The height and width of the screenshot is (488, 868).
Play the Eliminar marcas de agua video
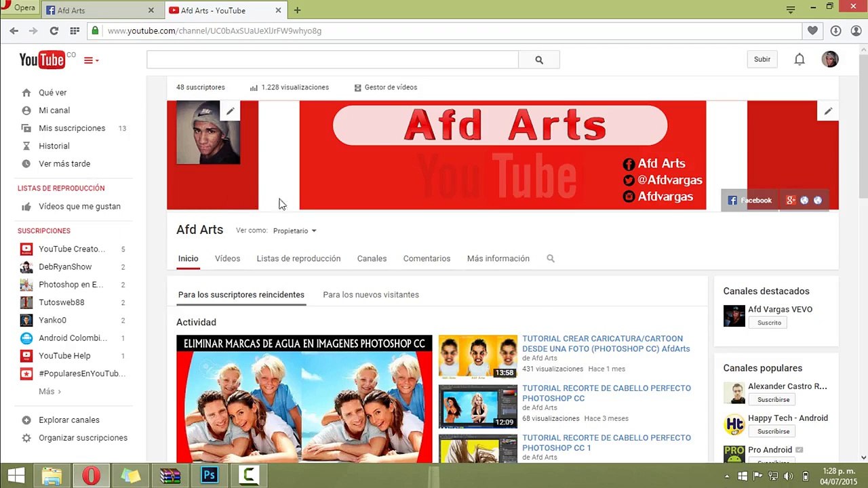tap(304, 399)
